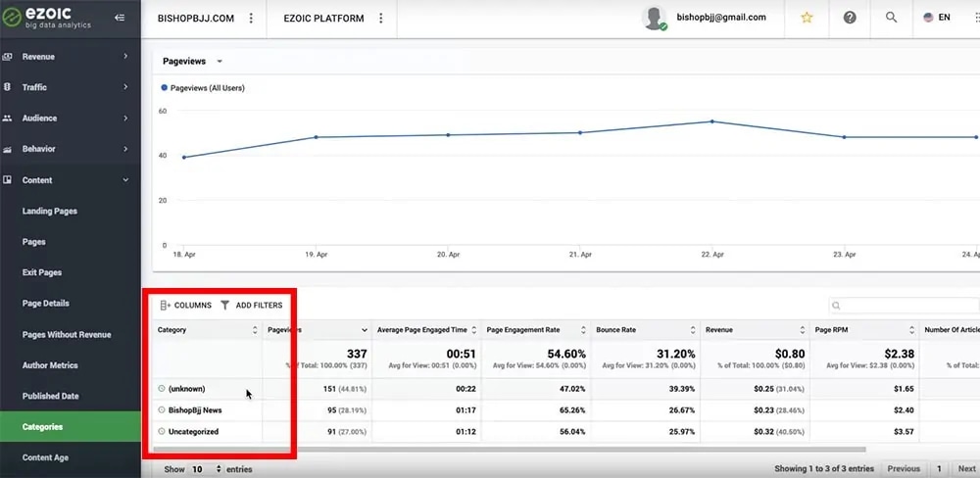Click the clock icon beside Uncategorized

pos(162,432)
